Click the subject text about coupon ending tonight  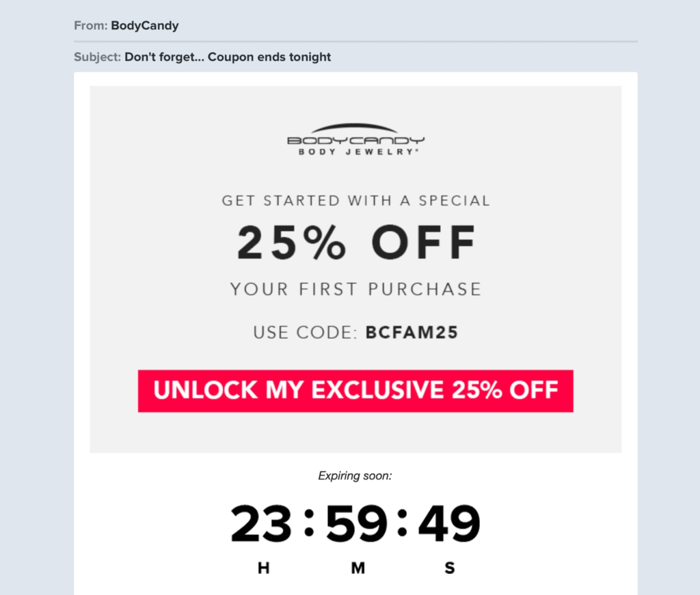point(228,57)
